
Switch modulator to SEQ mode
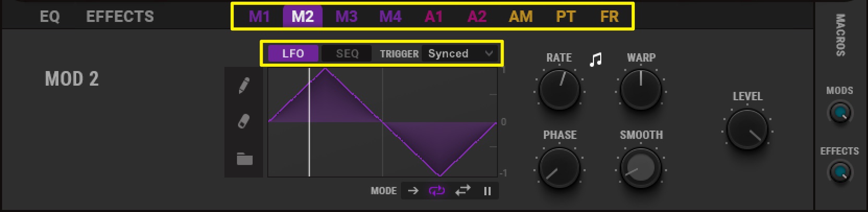pyautogui.click(x=347, y=53)
